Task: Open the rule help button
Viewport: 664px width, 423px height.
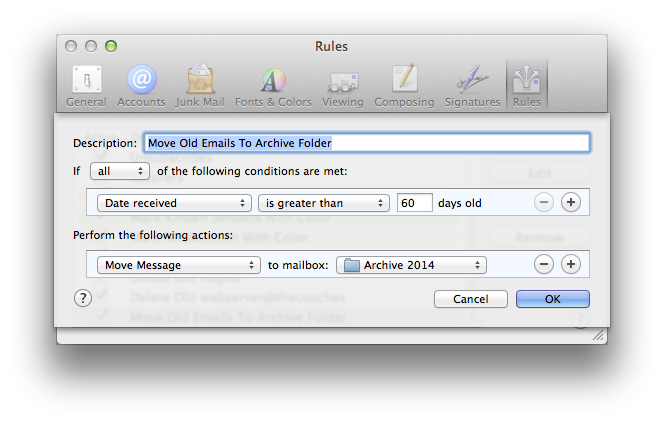Action: coord(83,298)
